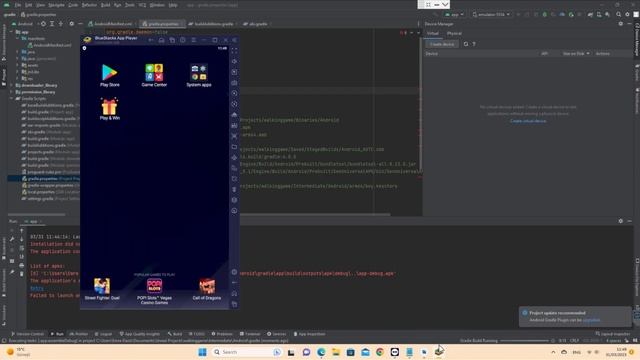
Task: Click BlueStacks help icon in title bar
Action: [x=183, y=40]
